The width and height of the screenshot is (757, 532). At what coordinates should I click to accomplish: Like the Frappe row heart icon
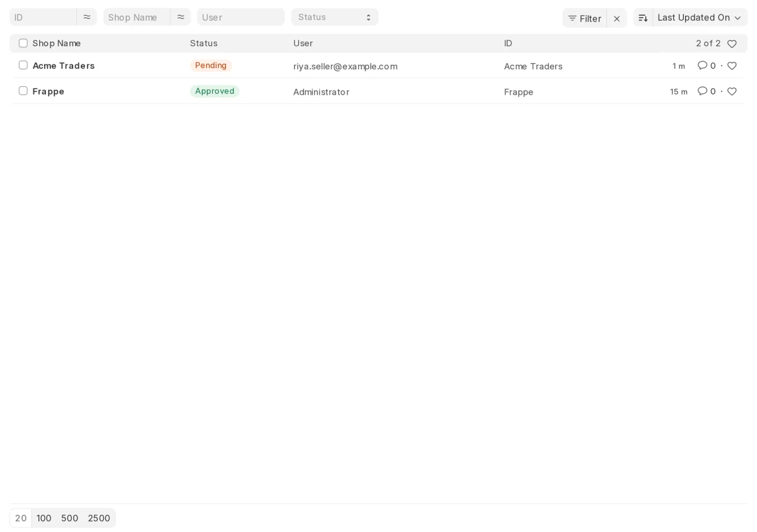pos(732,91)
